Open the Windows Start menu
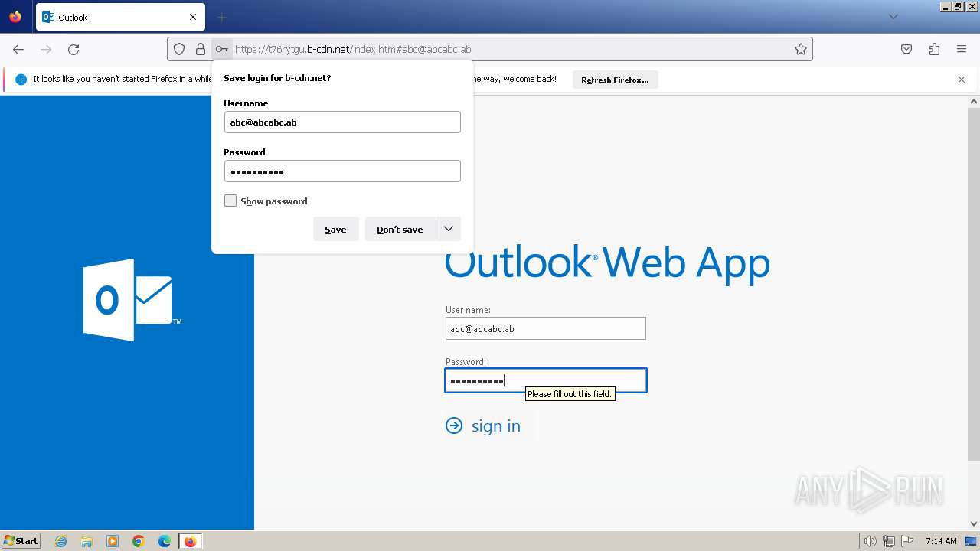This screenshot has height=551, width=980. pyautogui.click(x=21, y=540)
